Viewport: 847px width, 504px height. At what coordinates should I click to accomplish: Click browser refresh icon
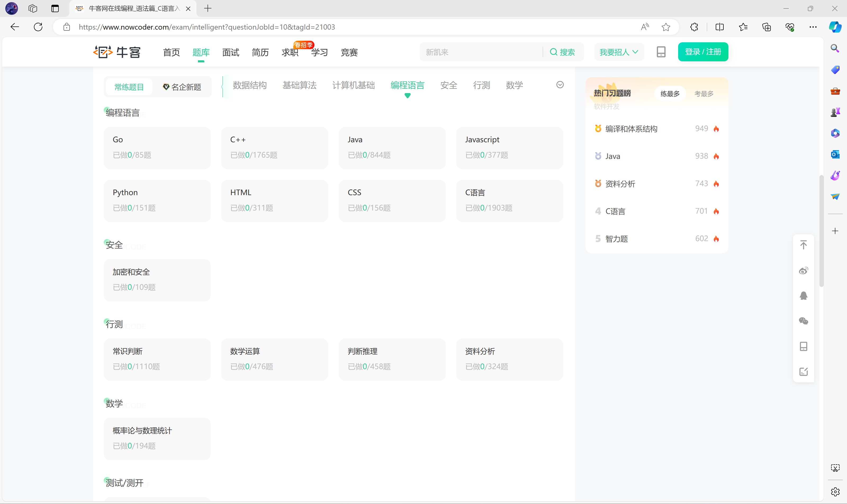coord(38,27)
